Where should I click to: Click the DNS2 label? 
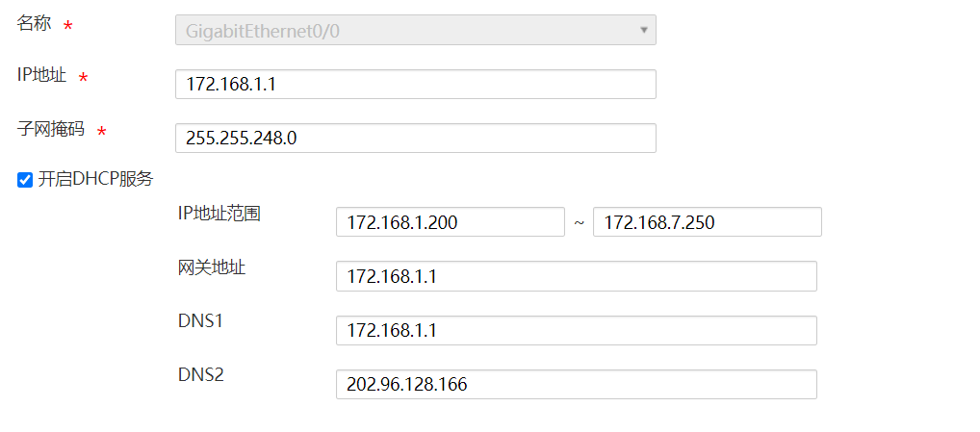(x=200, y=374)
